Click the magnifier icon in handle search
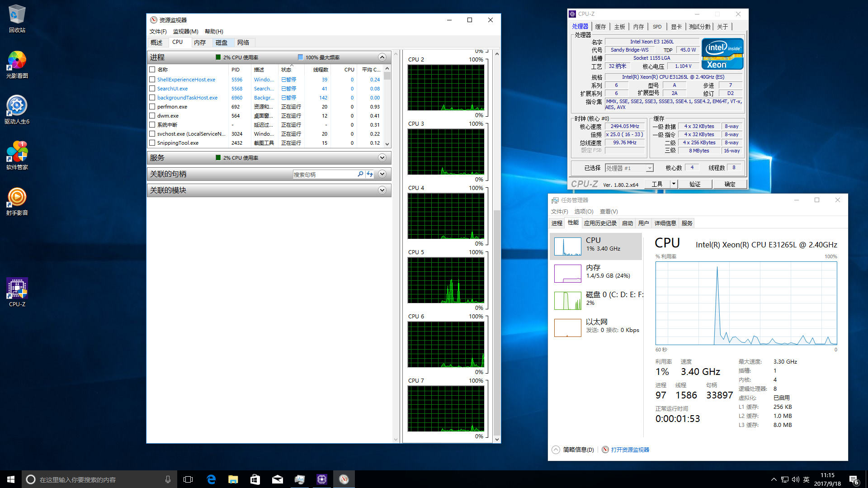 coord(360,174)
